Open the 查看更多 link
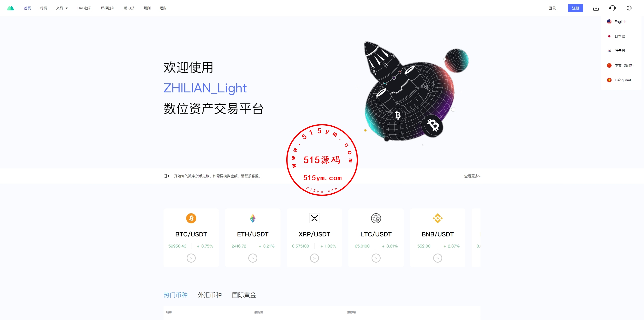 472,176
